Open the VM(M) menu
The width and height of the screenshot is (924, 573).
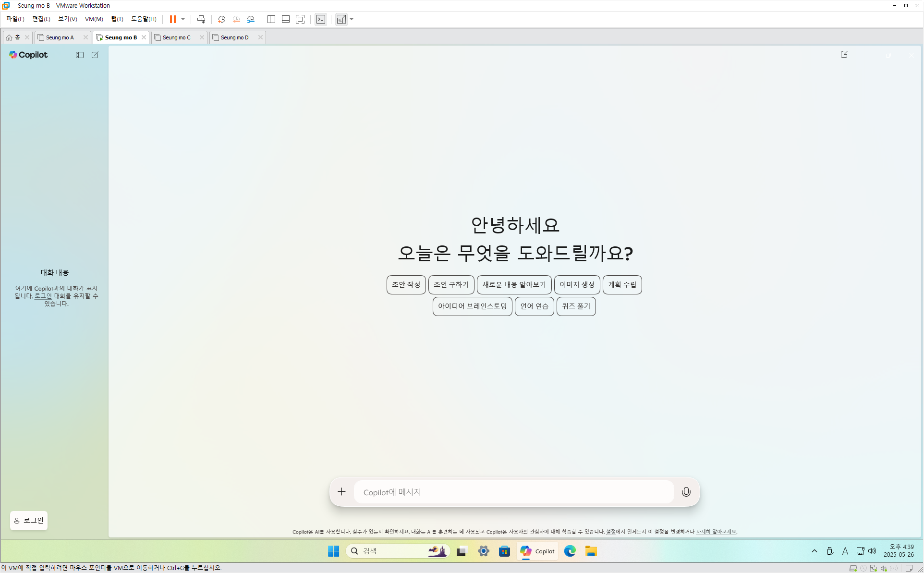pyautogui.click(x=94, y=19)
